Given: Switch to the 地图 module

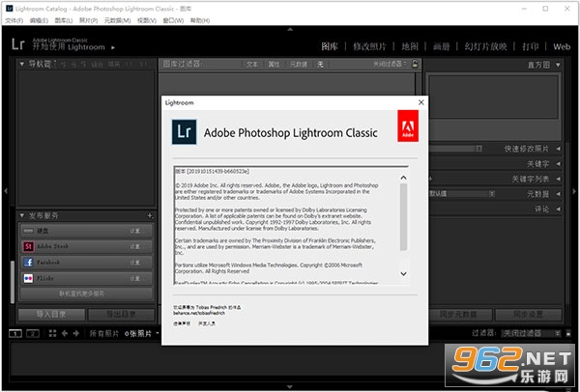Looking at the screenshot, I should (410, 46).
